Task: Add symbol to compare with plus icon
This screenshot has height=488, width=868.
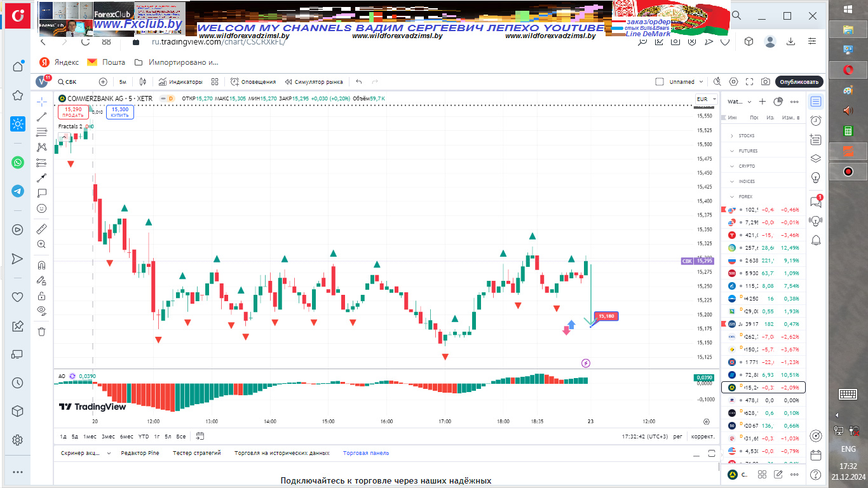Action: 103,81
